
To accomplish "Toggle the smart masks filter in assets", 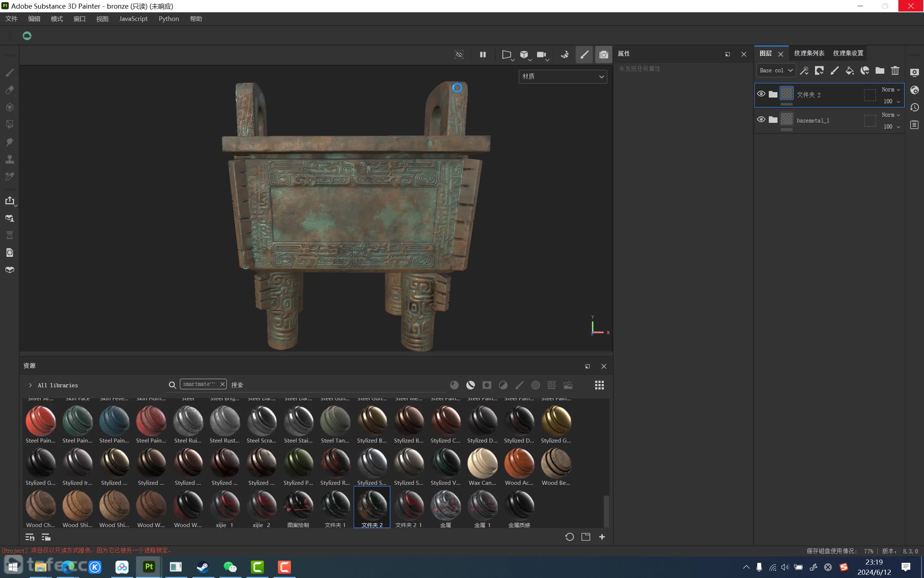I will click(x=487, y=385).
